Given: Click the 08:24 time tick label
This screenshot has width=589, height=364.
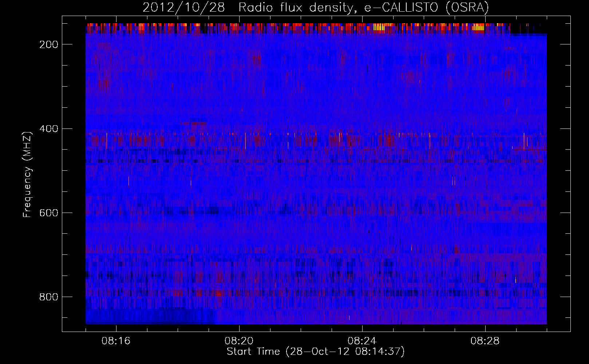Looking at the screenshot, I should coord(362,341).
